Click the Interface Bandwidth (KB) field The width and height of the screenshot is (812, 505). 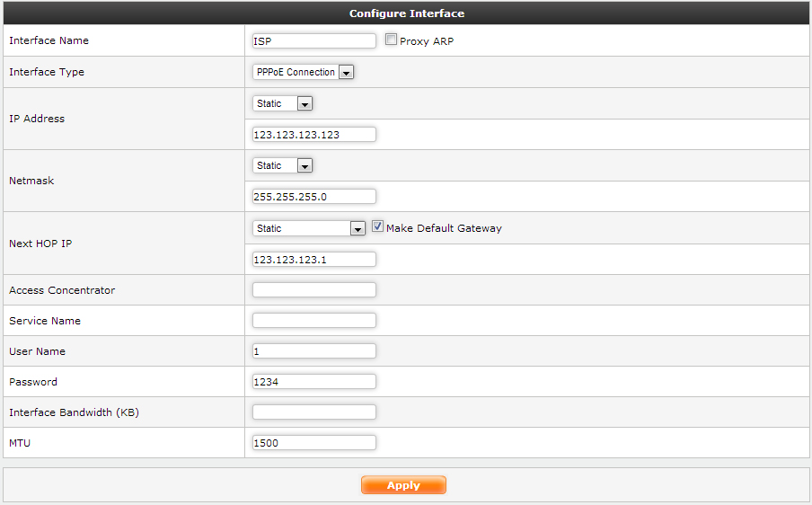pyautogui.click(x=314, y=412)
